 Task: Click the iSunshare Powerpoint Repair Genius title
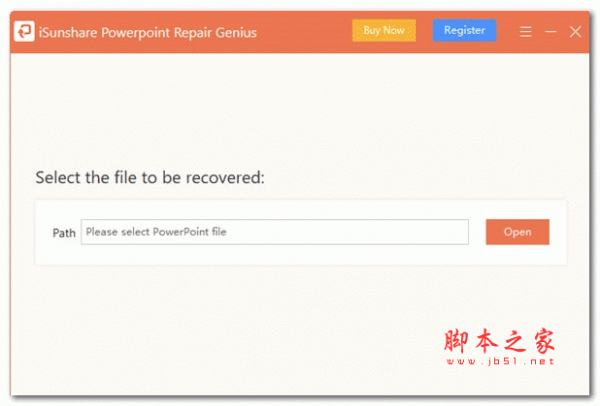point(148,33)
